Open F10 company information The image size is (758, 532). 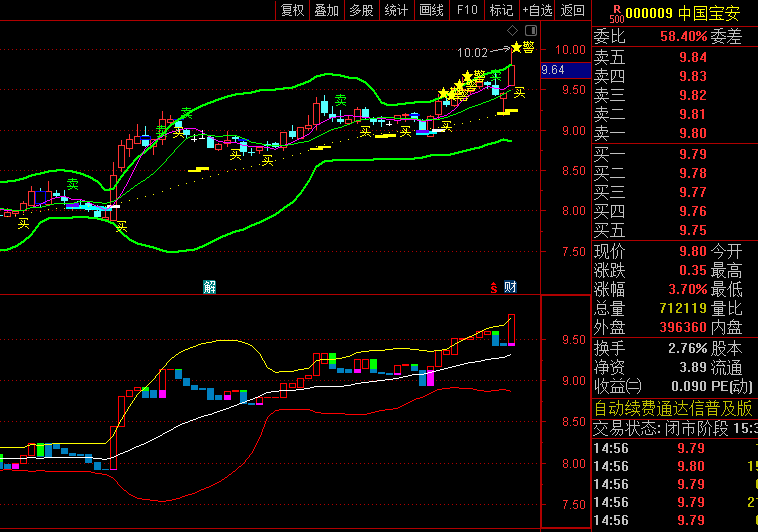click(466, 10)
